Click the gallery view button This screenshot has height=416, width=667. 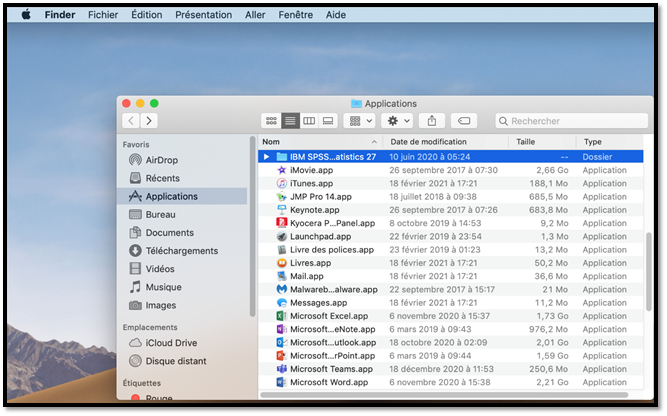[x=328, y=121]
